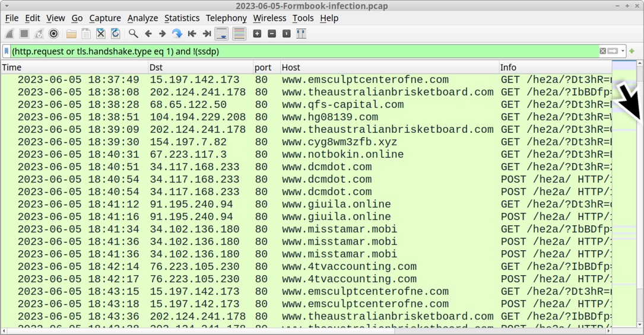Go back in packet history
Image resolution: width=644 pixels, height=335 pixels.
point(148,34)
